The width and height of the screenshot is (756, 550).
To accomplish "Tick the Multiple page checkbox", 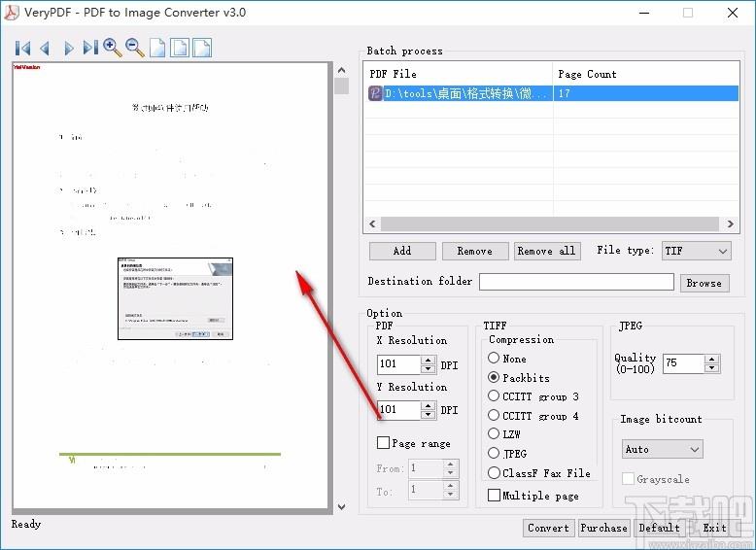I will [494, 495].
